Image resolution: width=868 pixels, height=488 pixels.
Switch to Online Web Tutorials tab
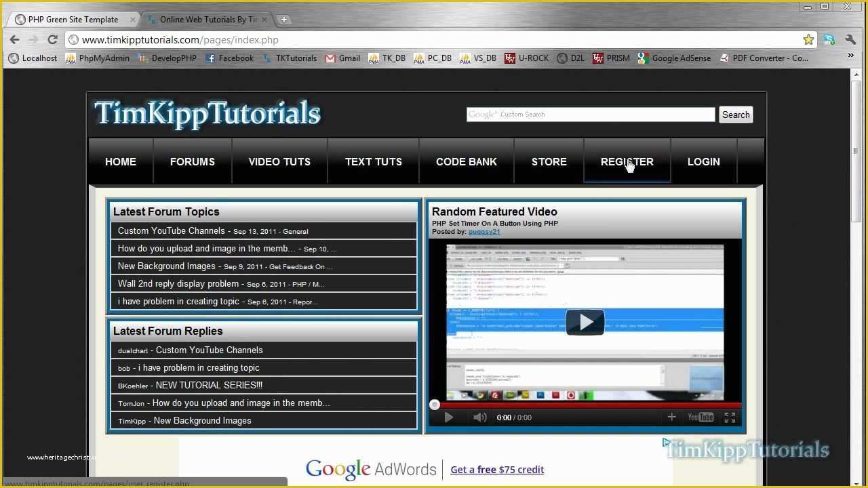(x=208, y=20)
